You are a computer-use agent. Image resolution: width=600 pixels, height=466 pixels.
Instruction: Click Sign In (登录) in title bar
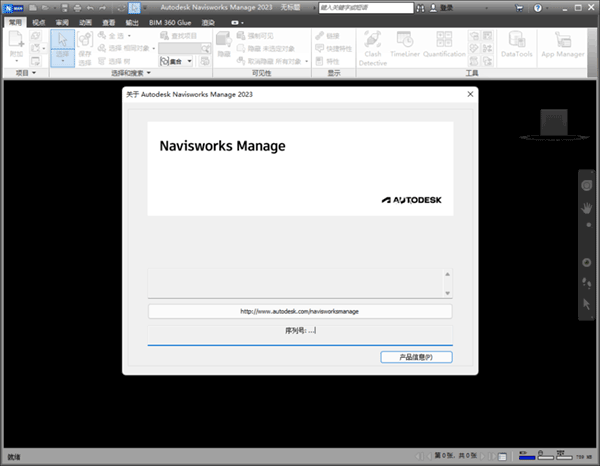coord(446,8)
